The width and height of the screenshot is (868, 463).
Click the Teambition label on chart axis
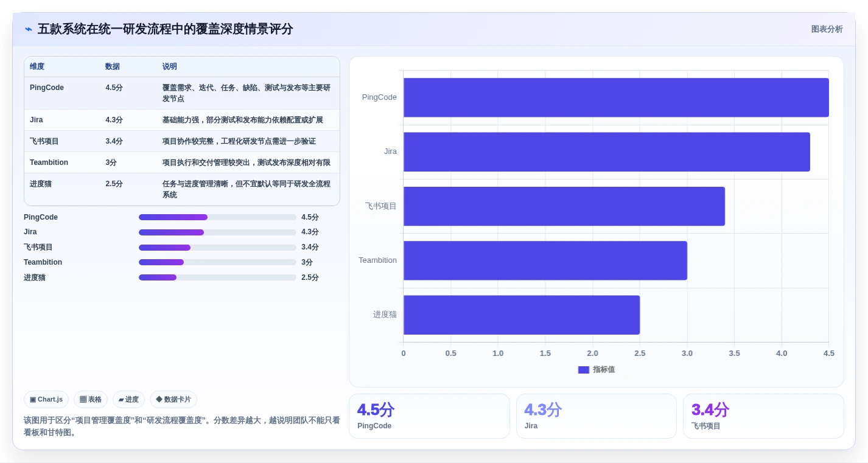pyautogui.click(x=377, y=260)
